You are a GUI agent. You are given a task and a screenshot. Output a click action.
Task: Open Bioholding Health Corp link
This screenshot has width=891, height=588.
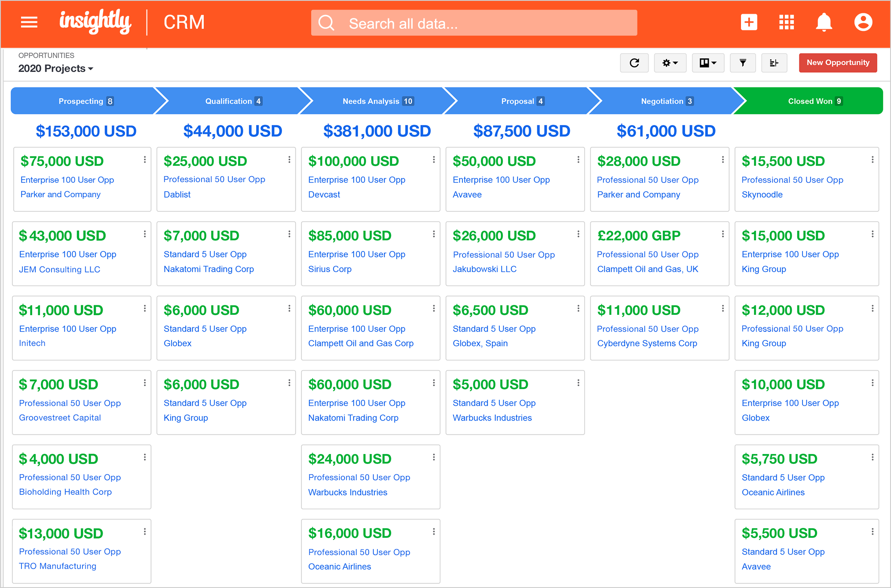coord(65,492)
